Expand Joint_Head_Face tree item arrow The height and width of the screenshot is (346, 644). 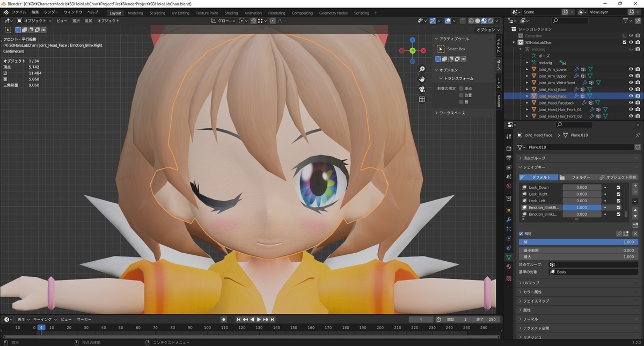527,96
